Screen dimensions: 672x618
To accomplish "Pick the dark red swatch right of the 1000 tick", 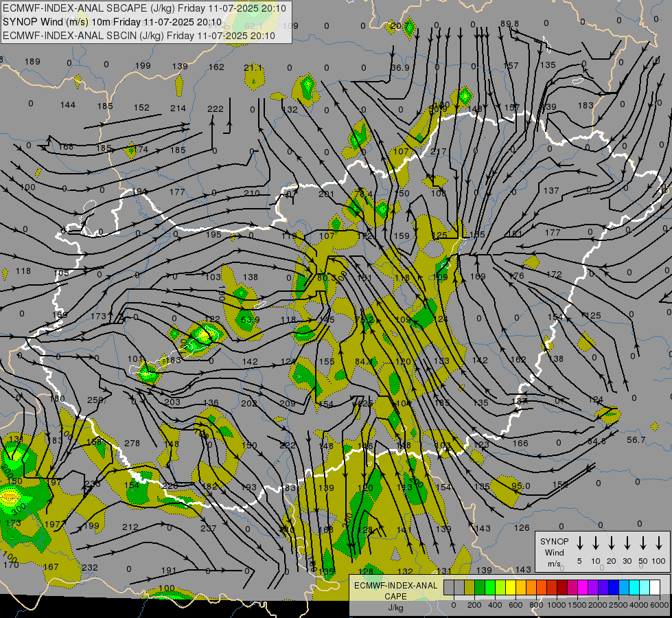I will [x=562, y=588].
